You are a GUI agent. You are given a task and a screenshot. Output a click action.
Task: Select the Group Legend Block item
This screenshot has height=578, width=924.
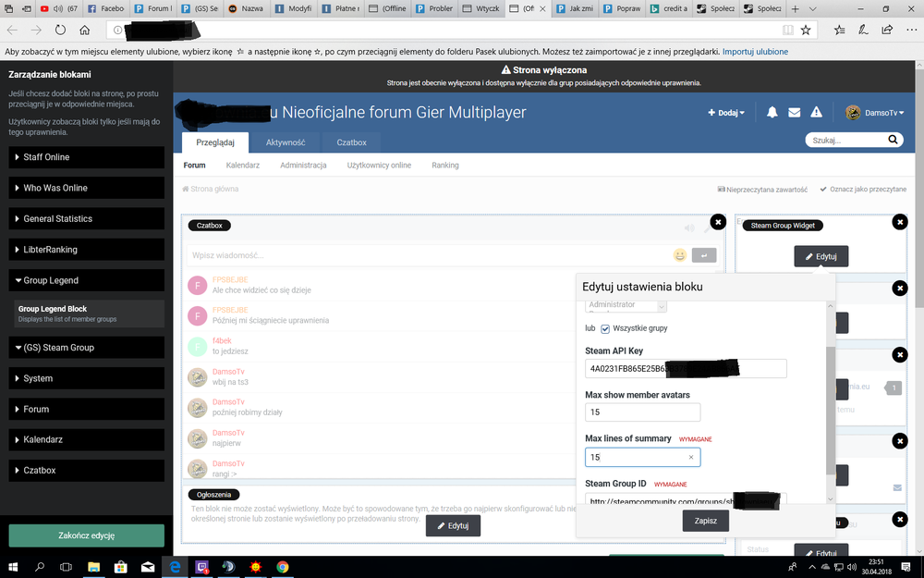coord(89,314)
